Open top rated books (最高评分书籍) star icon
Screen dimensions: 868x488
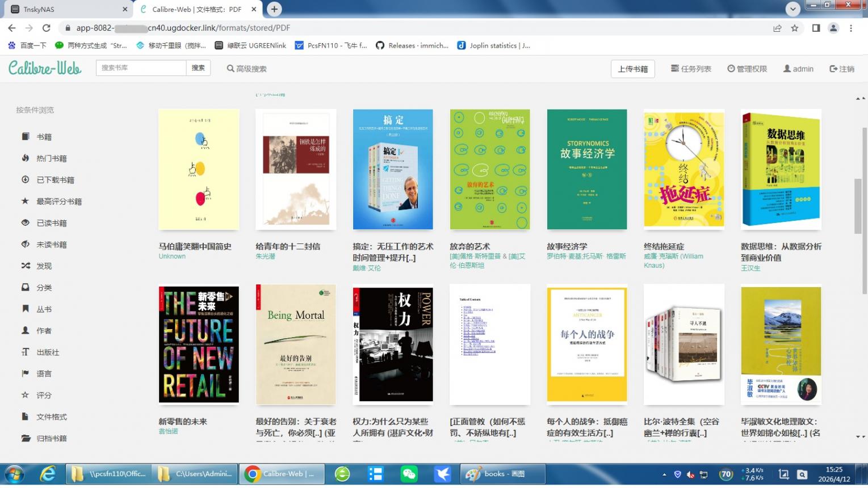26,201
